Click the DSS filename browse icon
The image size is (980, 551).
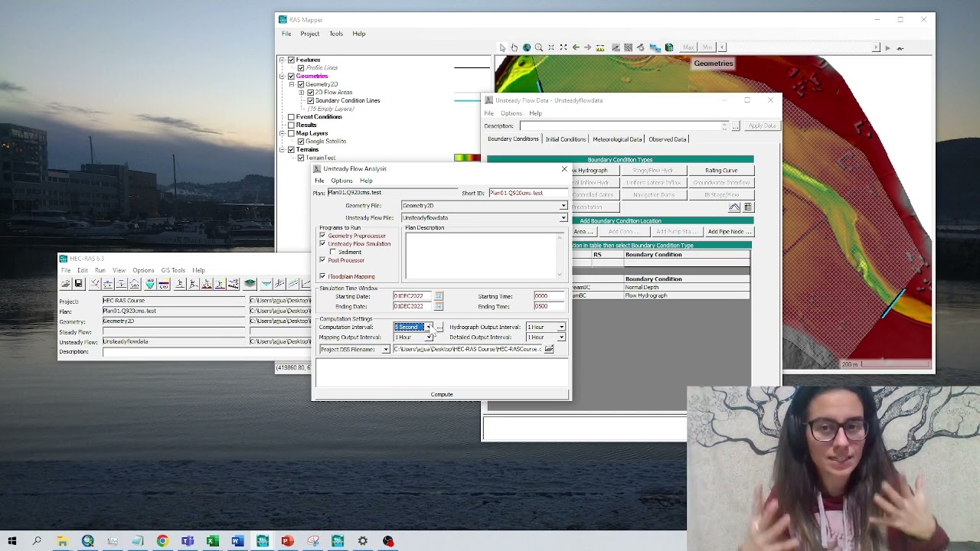(x=549, y=349)
